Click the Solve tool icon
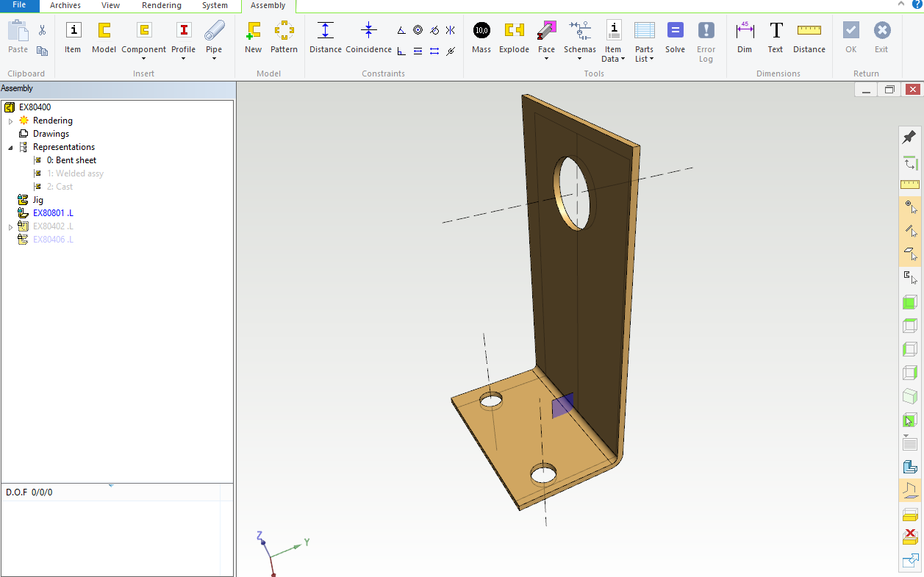This screenshot has width=924, height=577. point(675,37)
